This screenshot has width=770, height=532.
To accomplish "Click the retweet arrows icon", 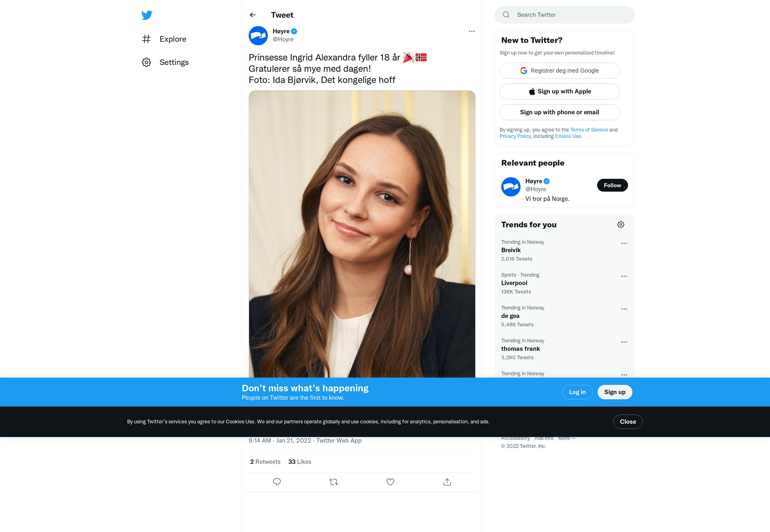I will pos(334,482).
